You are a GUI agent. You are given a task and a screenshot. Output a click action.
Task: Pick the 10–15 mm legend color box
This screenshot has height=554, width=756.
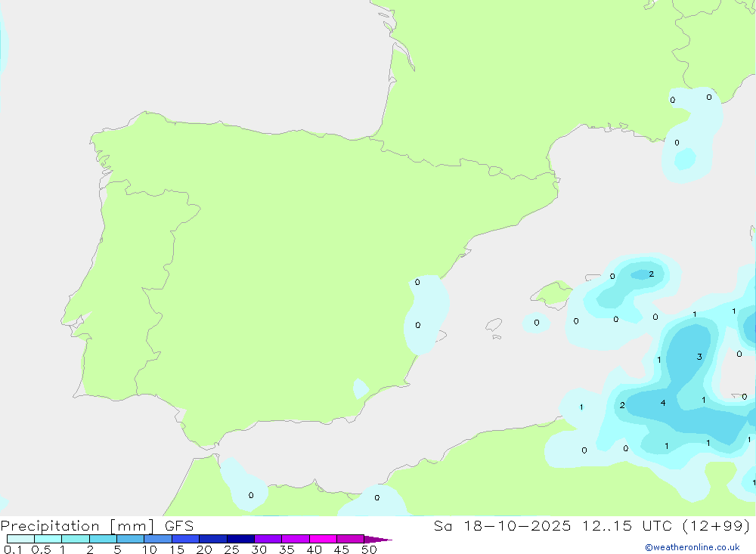(x=158, y=539)
